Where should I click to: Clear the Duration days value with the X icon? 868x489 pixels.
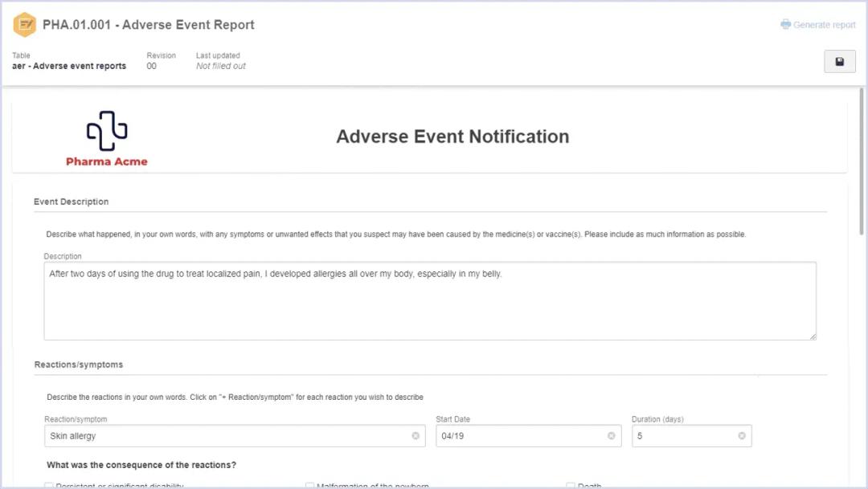pyautogui.click(x=742, y=436)
